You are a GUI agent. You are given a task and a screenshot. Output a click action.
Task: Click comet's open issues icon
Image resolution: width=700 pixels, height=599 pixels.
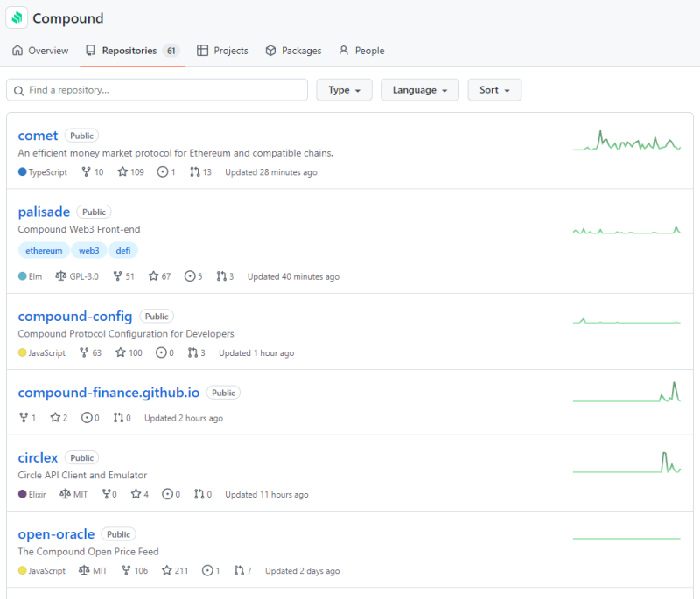click(163, 171)
